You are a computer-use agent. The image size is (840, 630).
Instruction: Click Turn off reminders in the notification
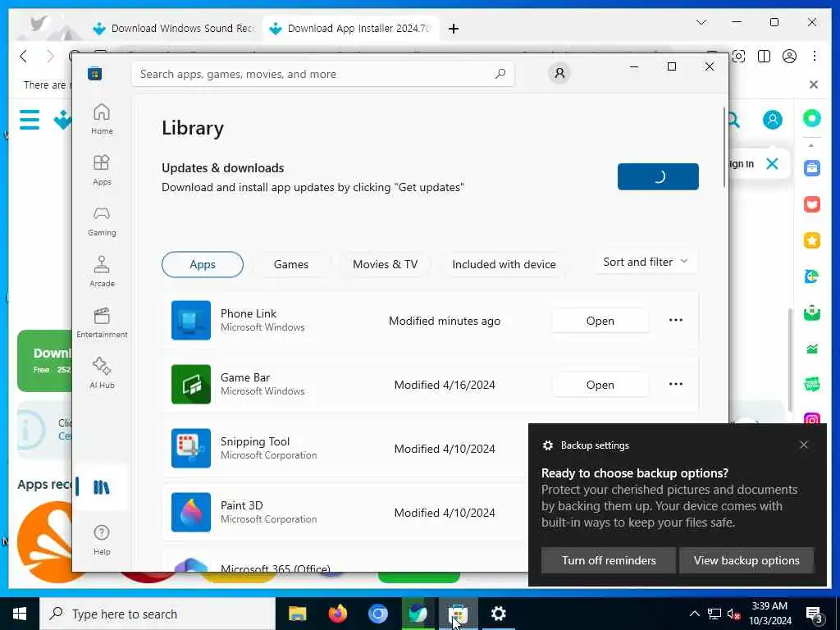point(609,559)
